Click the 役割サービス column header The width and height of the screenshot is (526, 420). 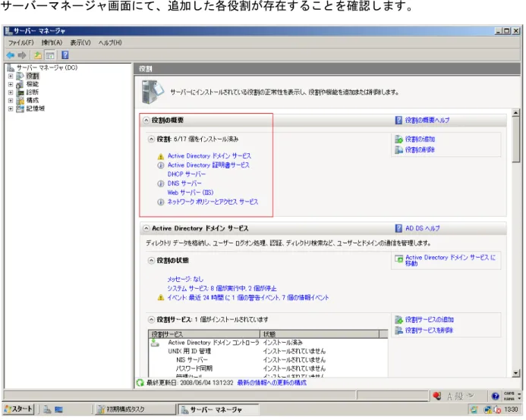click(204, 334)
